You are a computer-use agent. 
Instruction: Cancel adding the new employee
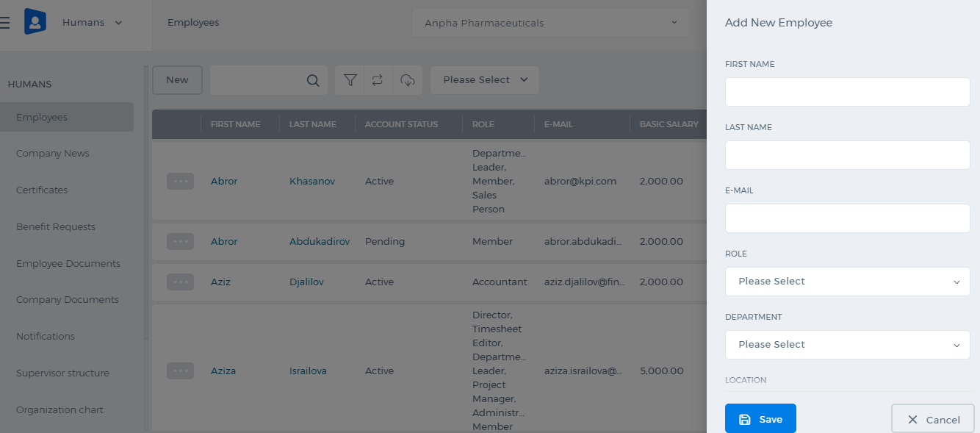click(933, 419)
